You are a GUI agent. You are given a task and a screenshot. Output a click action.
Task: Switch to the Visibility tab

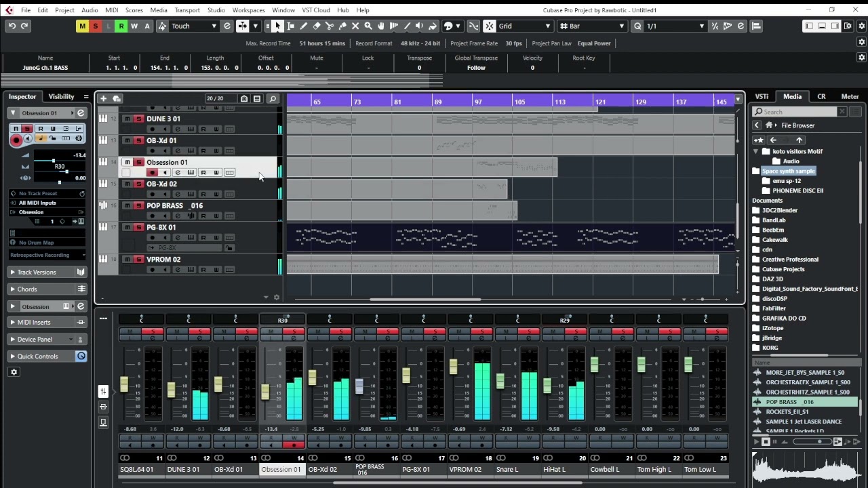coord(61,96)
